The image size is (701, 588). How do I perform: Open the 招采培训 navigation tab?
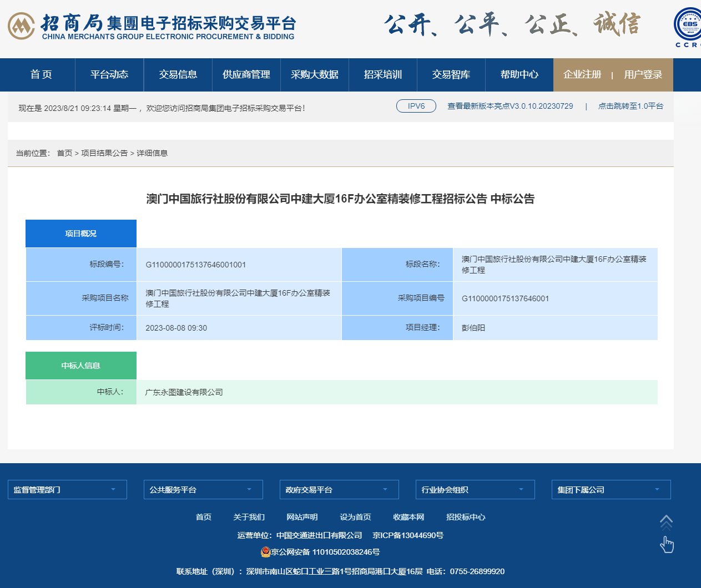point(383,74)
